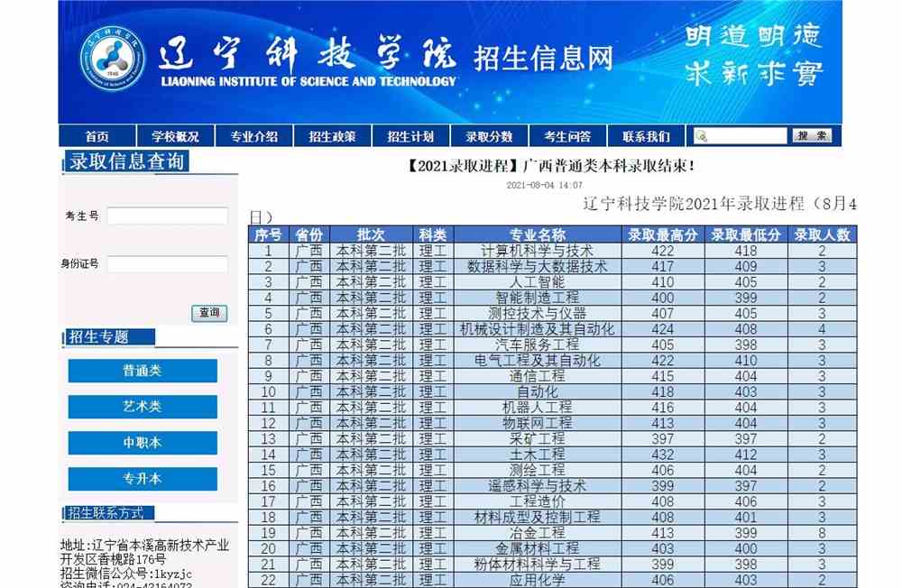
Task: Select the 粉体材料科学与工程 major cell
Action: (x=538, y=565)
